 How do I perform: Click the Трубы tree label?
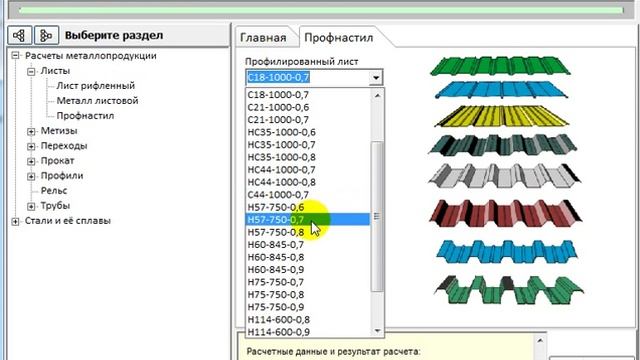55,206
